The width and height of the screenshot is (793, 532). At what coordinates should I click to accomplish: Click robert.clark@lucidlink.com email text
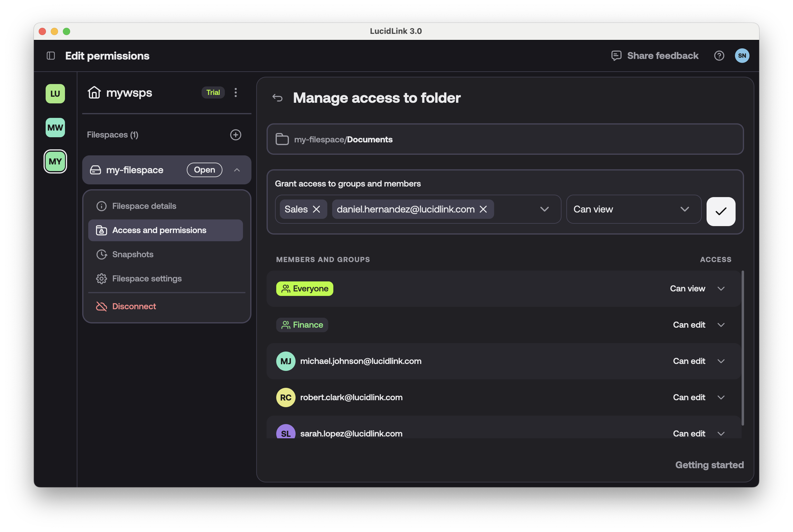[351, 398]
